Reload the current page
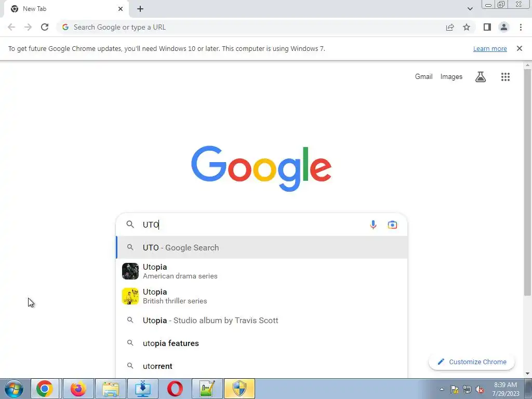 [45, 27]
